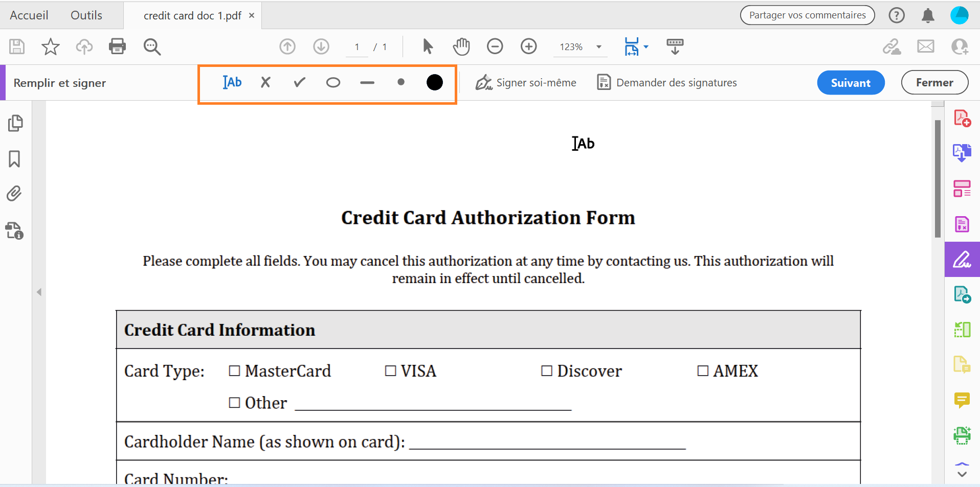Open the zoom level dropdown arrow
The height and width of the screenshot is (487, 980).
point(599,47)
